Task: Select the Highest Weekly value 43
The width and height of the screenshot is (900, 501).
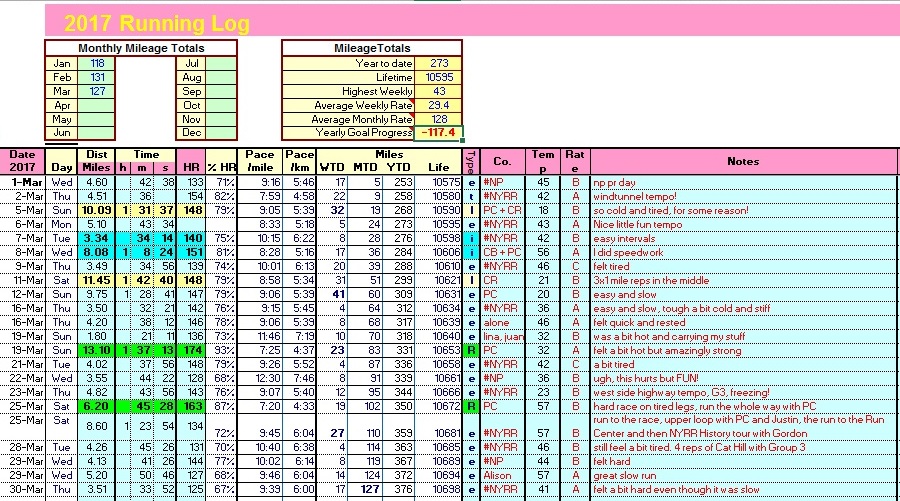Action: [x=438, y=91]
